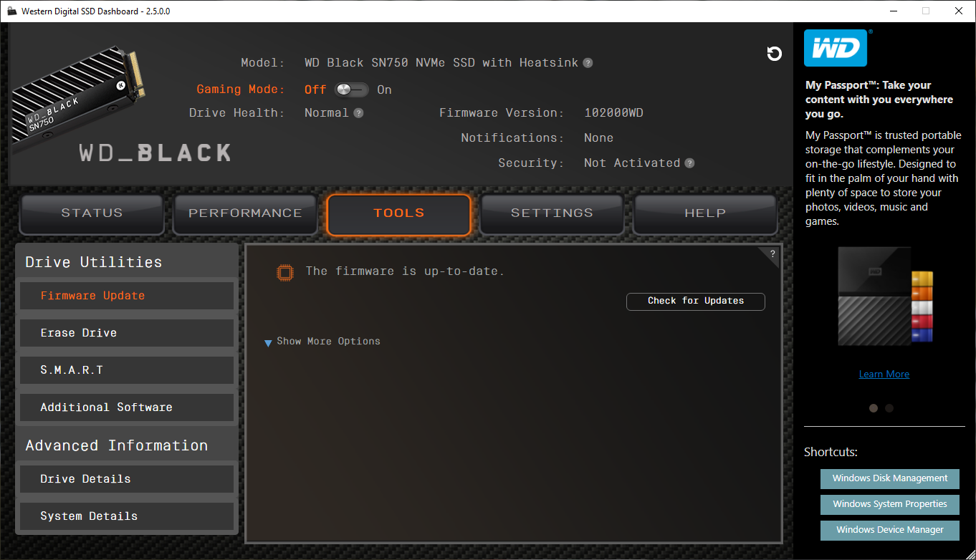Switch to the Settings tab
The width and height of the screenshot is (976, 560).
pos(552,213)
